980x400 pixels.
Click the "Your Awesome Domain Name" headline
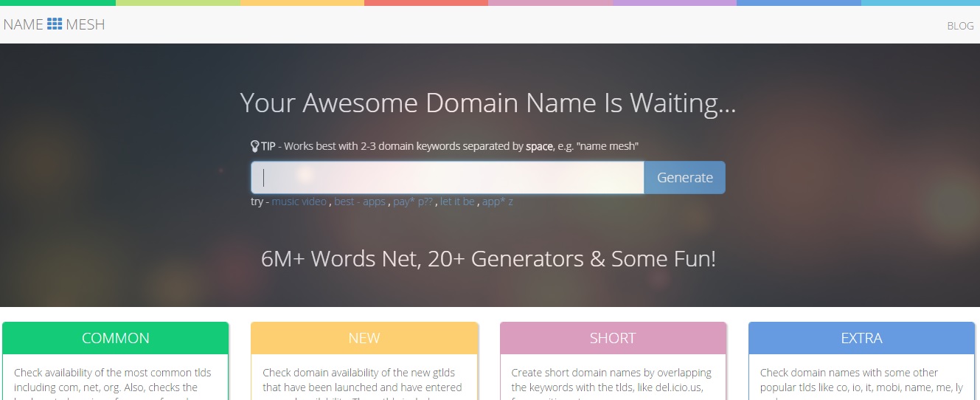click(x=488, y=103)
